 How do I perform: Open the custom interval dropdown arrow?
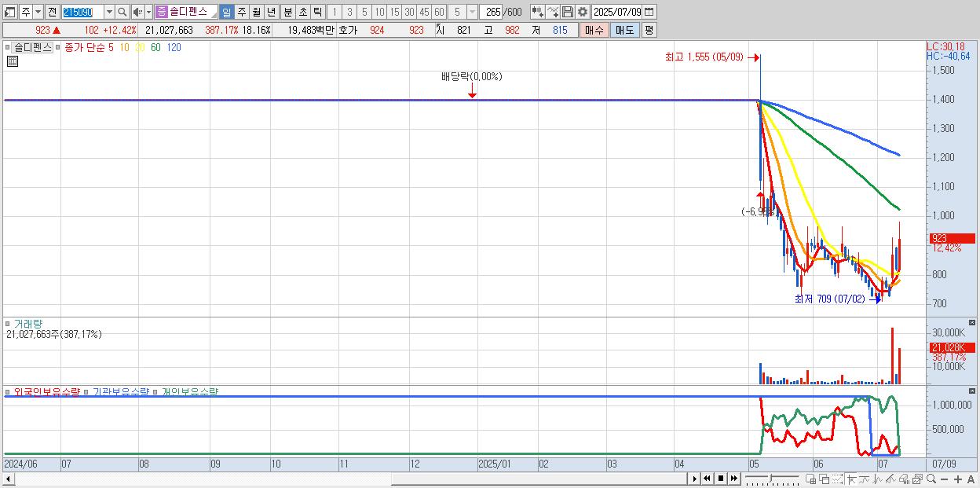[472, 12]
